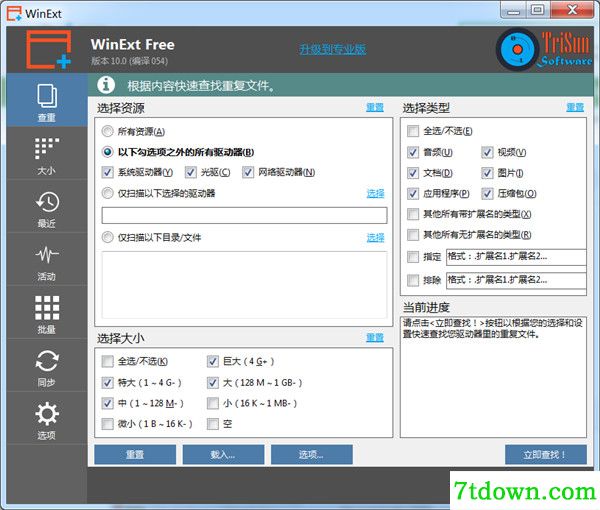Enable the 排除 extensions checkbox
The image size is (600, 510).
pos(413,280)
